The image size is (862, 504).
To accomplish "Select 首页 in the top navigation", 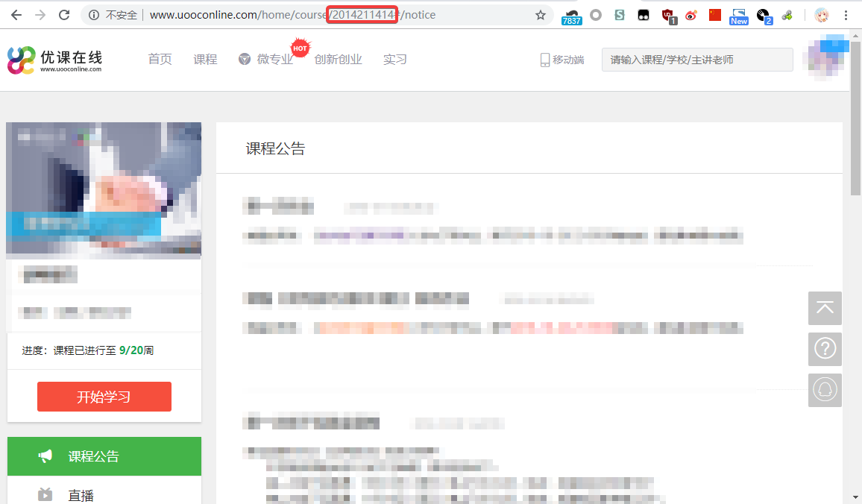I will [x=160, y=59].
